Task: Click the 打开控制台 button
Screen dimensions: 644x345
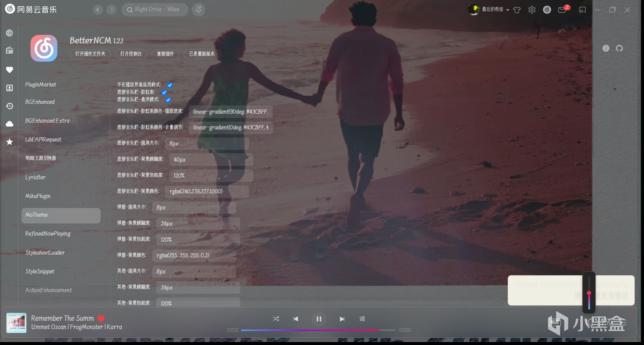Action: click(131, 54)
